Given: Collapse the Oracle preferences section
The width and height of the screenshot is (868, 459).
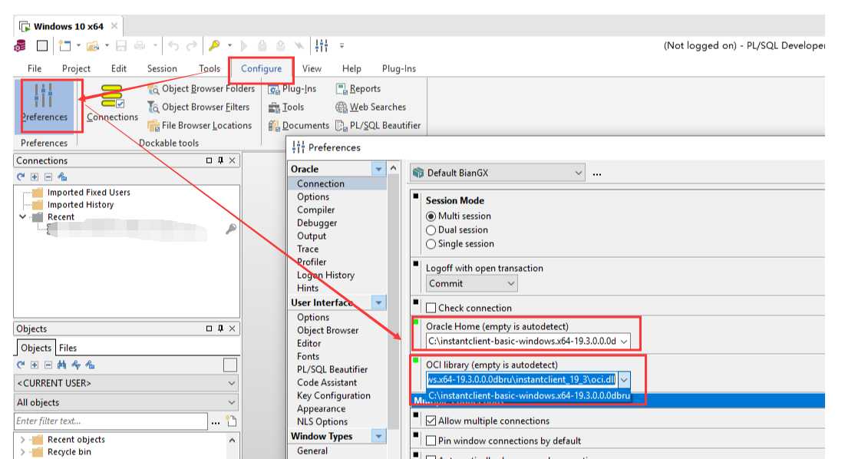Looking at the screenshot, I should tap(378, 169).
